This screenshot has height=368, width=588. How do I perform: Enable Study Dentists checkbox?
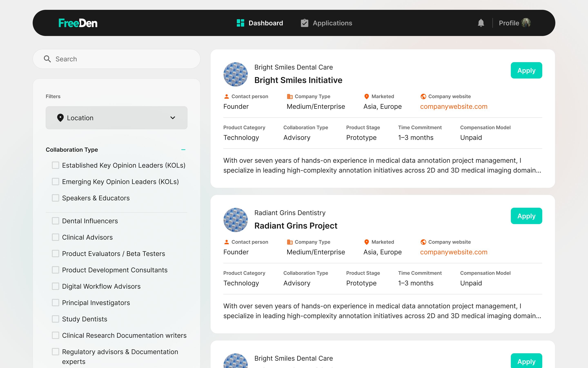[55, 319]
